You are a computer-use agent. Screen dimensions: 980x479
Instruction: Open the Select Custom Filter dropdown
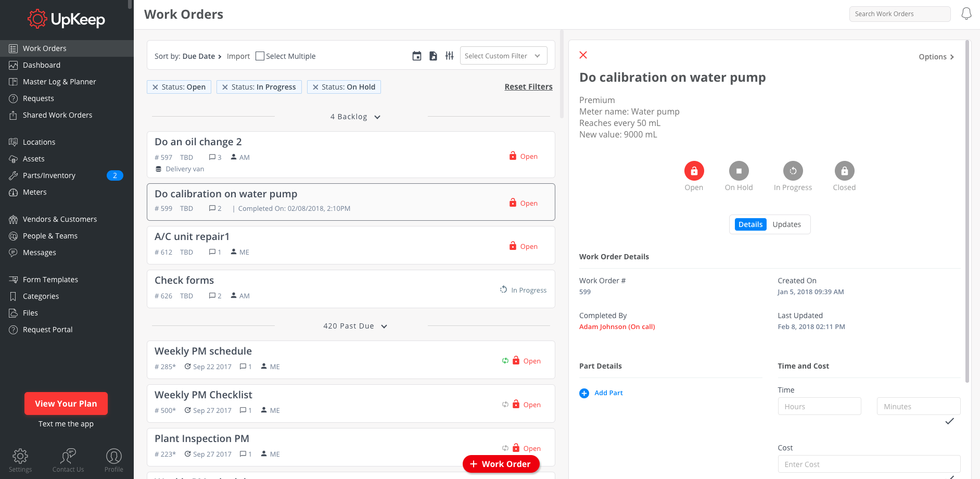point(503,56)
